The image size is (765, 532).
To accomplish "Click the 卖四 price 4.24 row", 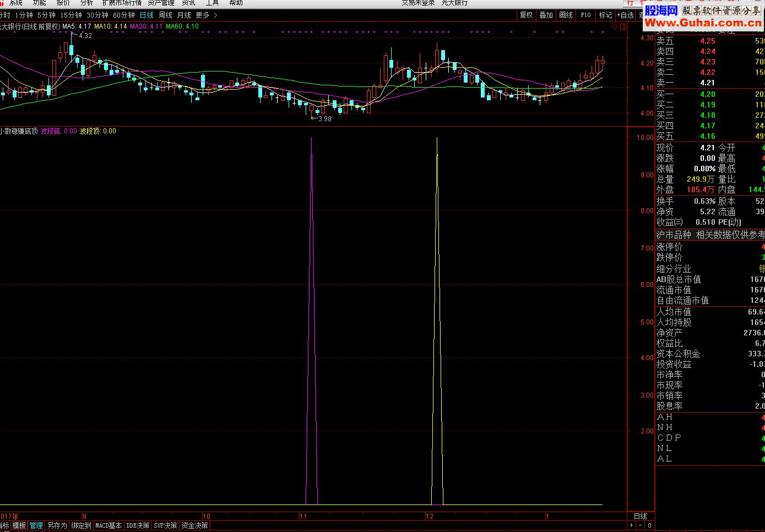I will click(x=710, y=51).
